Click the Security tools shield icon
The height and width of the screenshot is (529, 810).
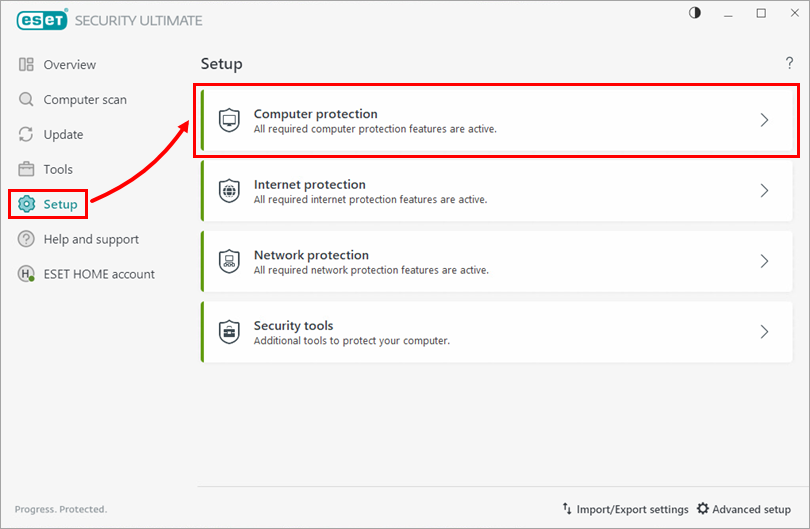[x=229, y=332]
